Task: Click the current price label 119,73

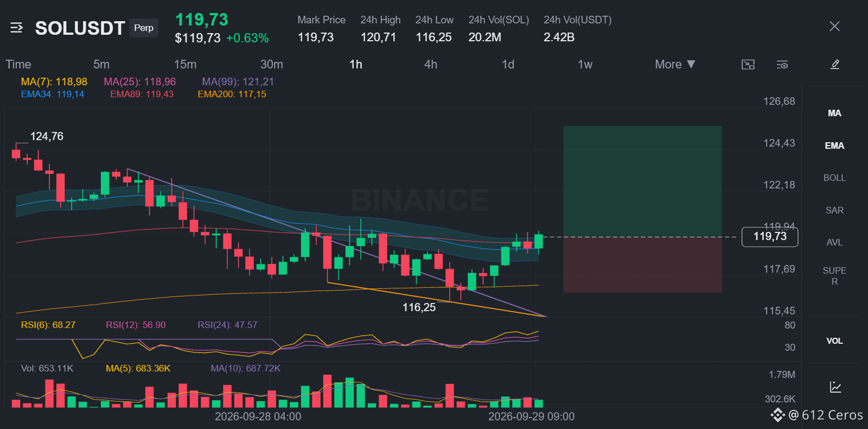Action: click(x=770, y=237)
